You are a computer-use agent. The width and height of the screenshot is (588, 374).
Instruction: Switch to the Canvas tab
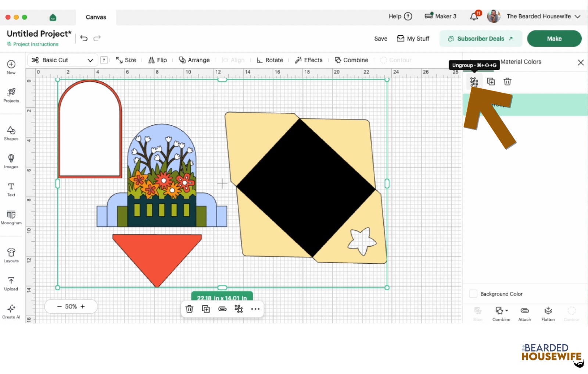coord(96,17)
